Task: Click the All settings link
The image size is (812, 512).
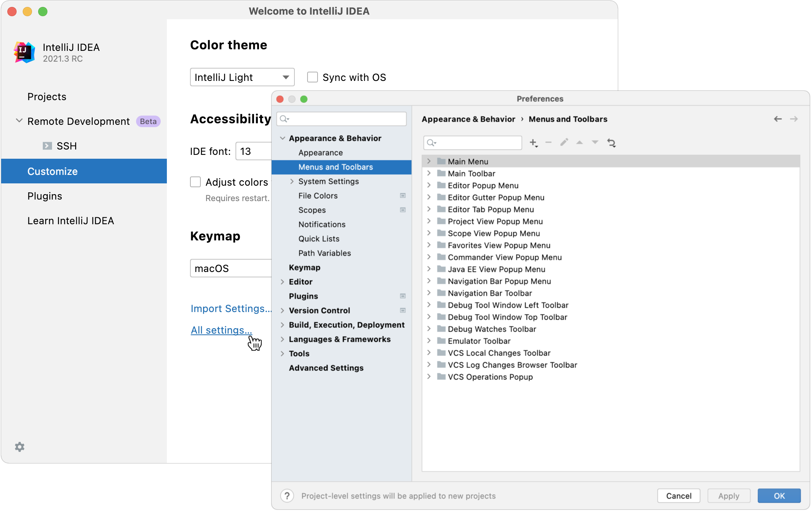Action: coord(221,330)
